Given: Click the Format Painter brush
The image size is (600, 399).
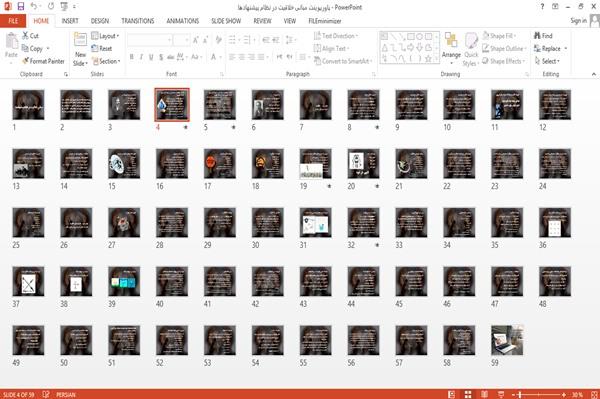Looking at the screenshot, I should coord(26,61).
